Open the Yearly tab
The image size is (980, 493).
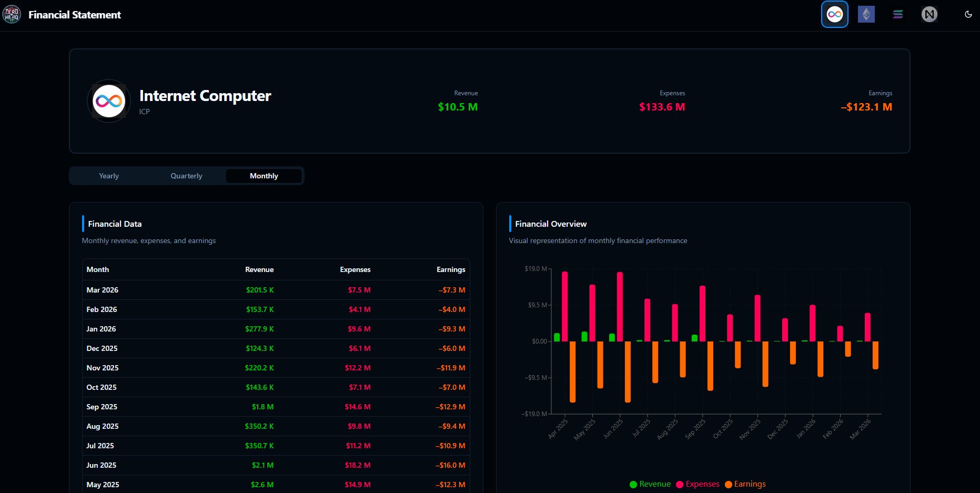(109, 176)
